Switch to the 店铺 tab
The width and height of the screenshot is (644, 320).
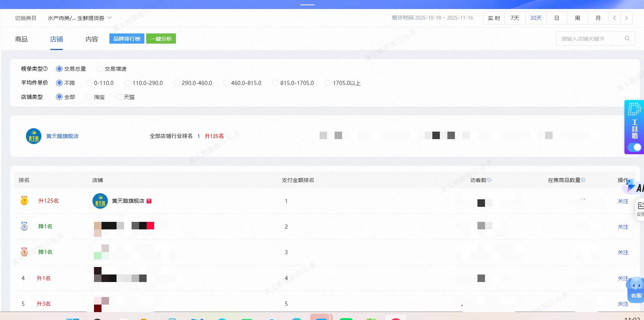point(56,39)
